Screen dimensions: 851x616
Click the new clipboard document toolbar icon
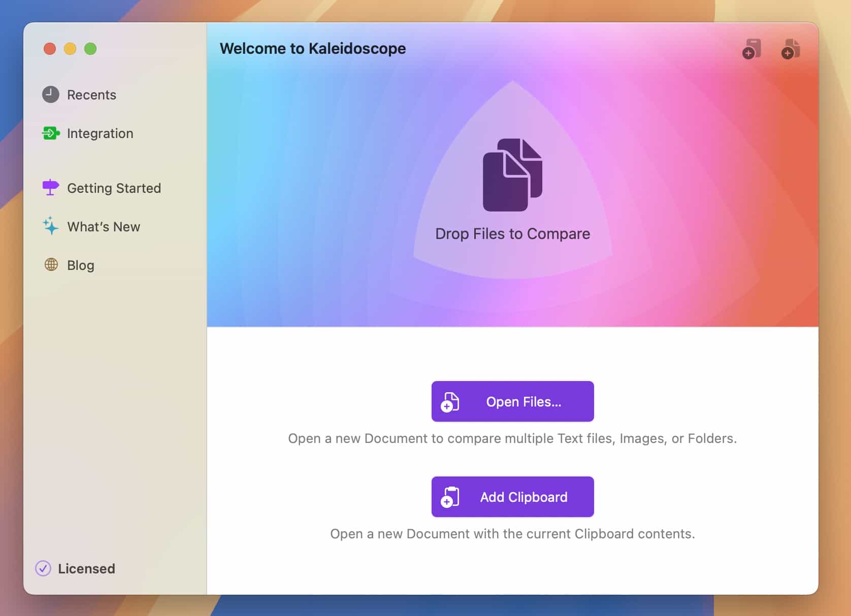point(752,49)
